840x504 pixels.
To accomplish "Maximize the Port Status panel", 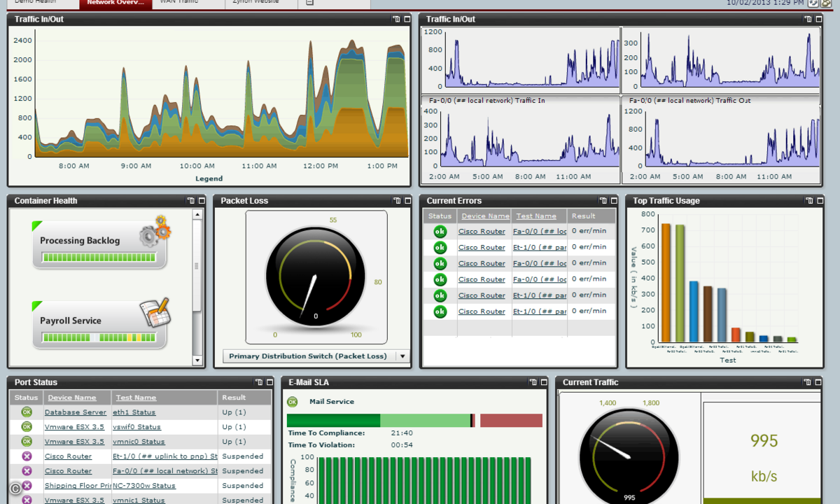I will click(x=269, y=382).
